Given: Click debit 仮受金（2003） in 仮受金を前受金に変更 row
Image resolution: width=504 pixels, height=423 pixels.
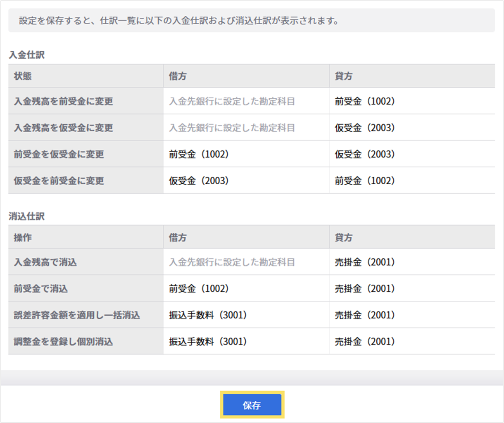Looking at the screenshot, I should tap(199, 181).
